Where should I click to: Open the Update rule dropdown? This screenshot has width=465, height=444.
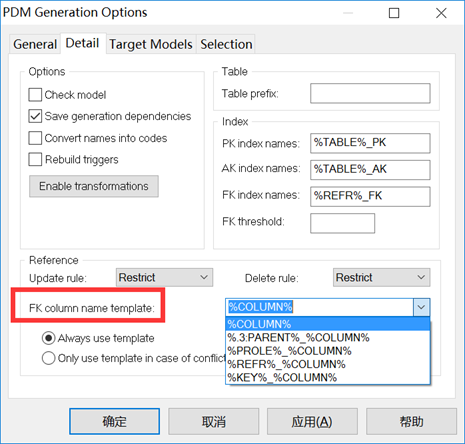[x=164, y=277]
